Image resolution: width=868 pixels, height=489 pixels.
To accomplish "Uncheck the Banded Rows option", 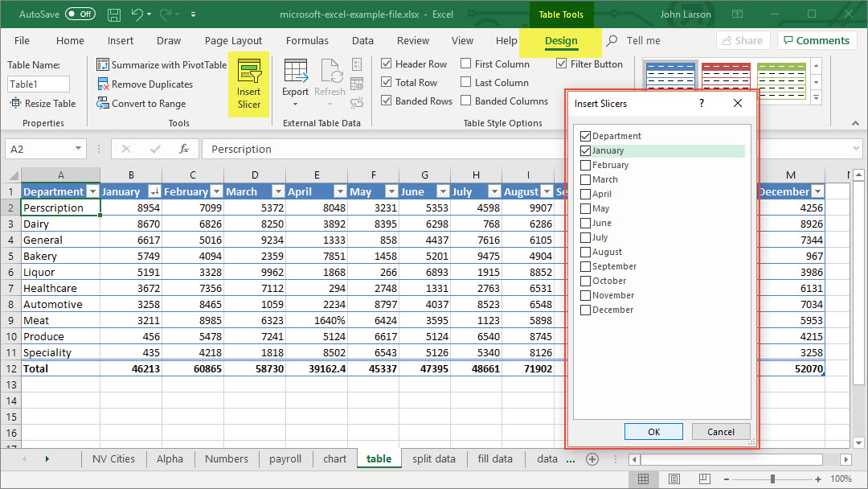I will click(387, 101).
